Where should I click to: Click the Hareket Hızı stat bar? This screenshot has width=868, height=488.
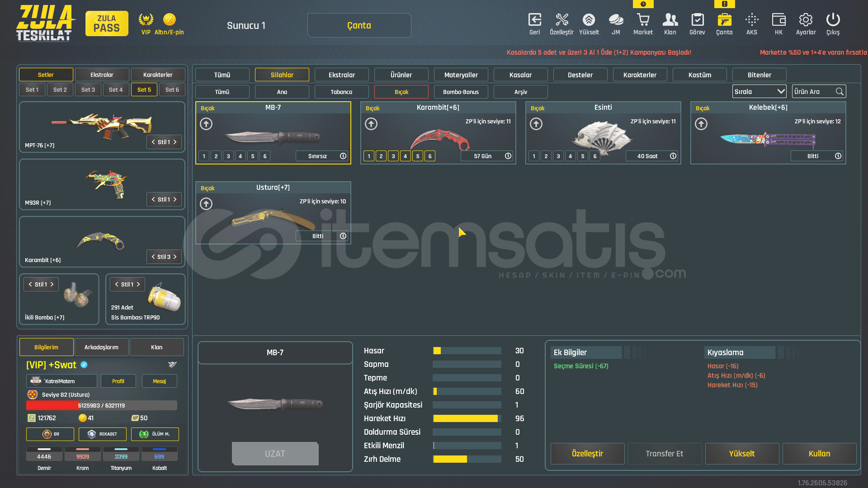[467, 418]
